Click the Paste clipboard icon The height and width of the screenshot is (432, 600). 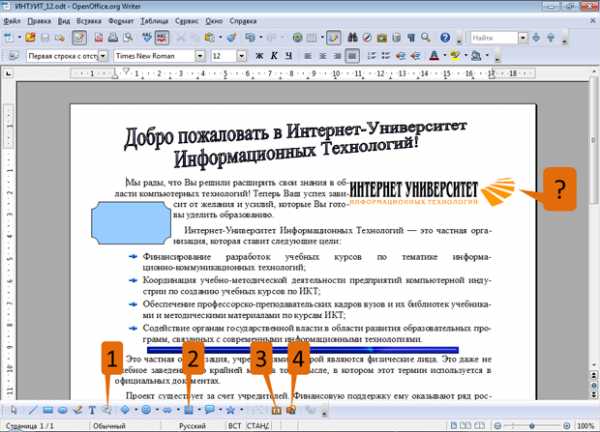click(x=209, y=37)
